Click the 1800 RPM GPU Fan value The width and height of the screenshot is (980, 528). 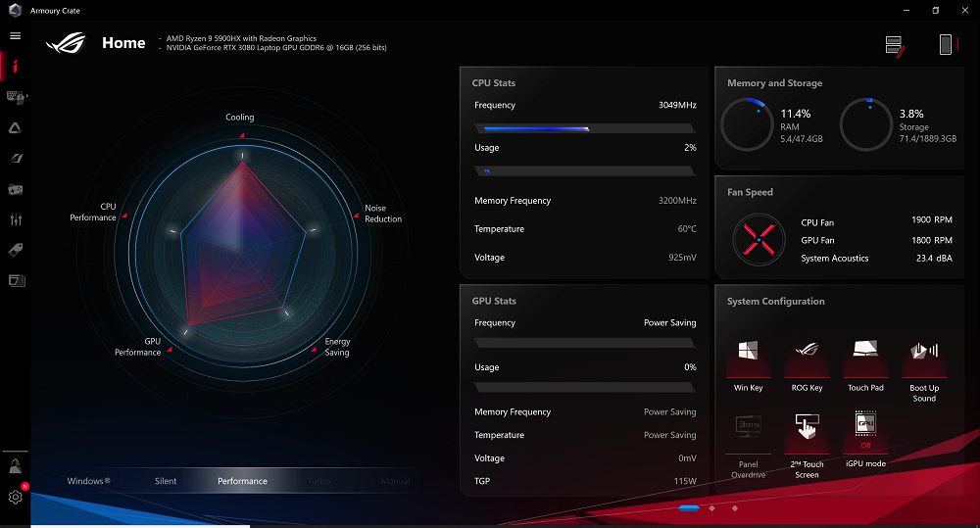(932, 240)
